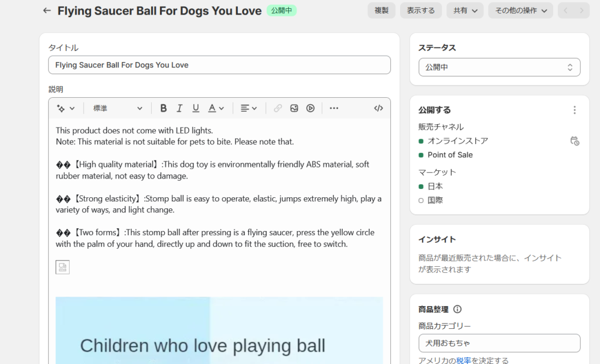Click the 税率 link

click(463, 360)
